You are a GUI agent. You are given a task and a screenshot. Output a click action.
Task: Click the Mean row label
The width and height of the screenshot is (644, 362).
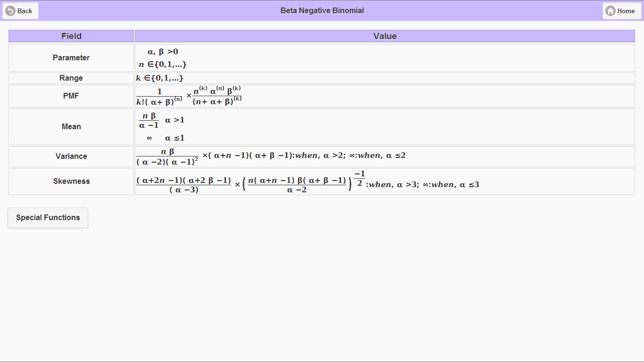(71, 126)
